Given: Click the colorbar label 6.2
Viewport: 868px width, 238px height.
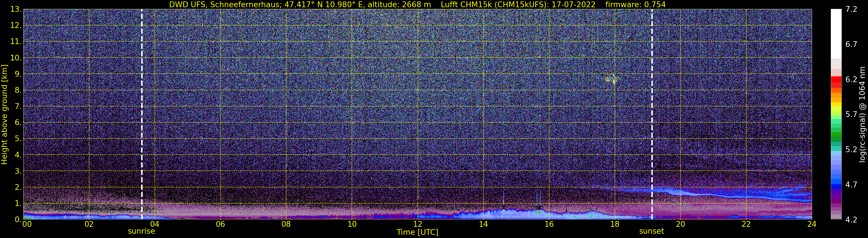Looking at the screenshot, I should pos(852,80).
